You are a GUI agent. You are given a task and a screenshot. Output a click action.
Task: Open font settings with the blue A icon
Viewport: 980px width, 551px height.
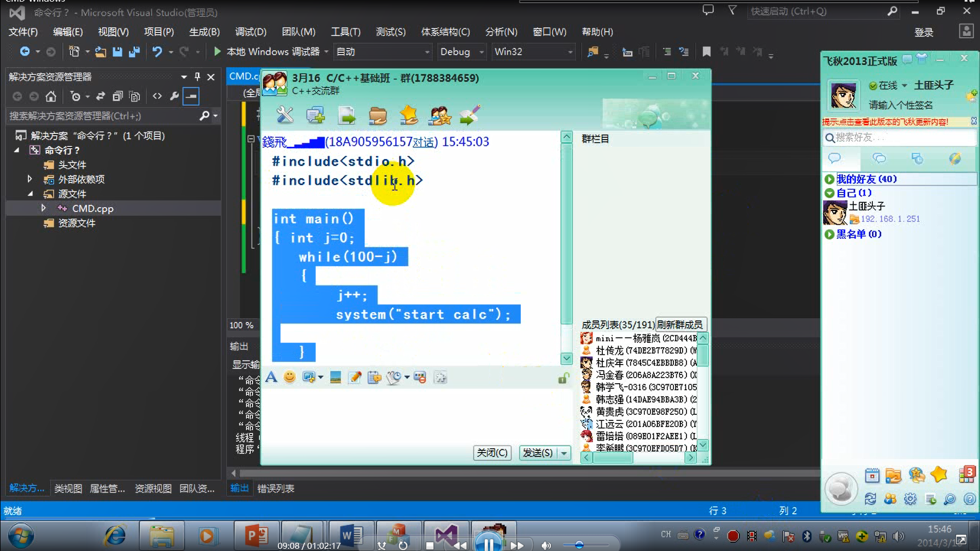(272, 377)
